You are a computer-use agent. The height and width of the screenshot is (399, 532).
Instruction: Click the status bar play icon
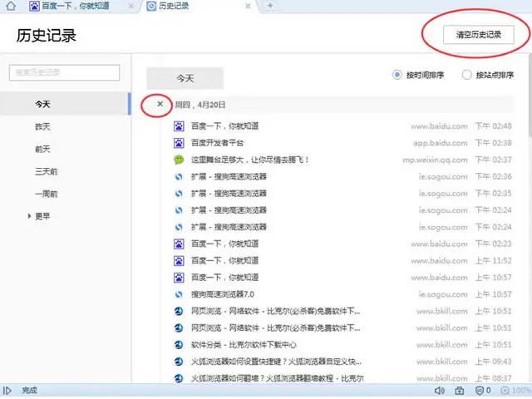pos(7,391)
